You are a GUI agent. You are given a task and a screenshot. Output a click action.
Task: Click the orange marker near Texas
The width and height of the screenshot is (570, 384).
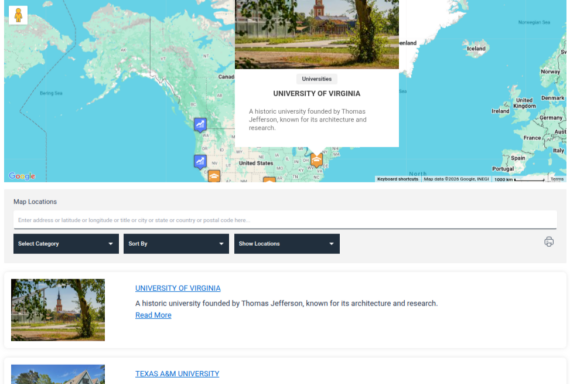click(x=269, y=180)
